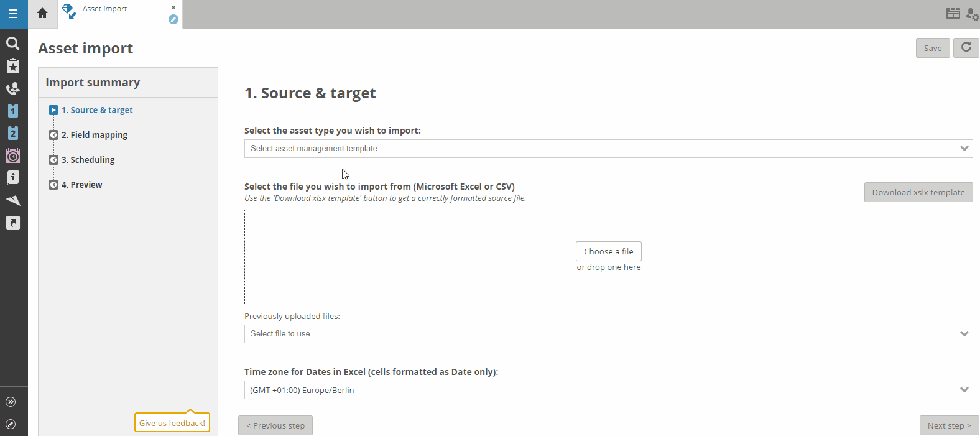Click the arrow of the asset template dropdown

tap(964, 149)
